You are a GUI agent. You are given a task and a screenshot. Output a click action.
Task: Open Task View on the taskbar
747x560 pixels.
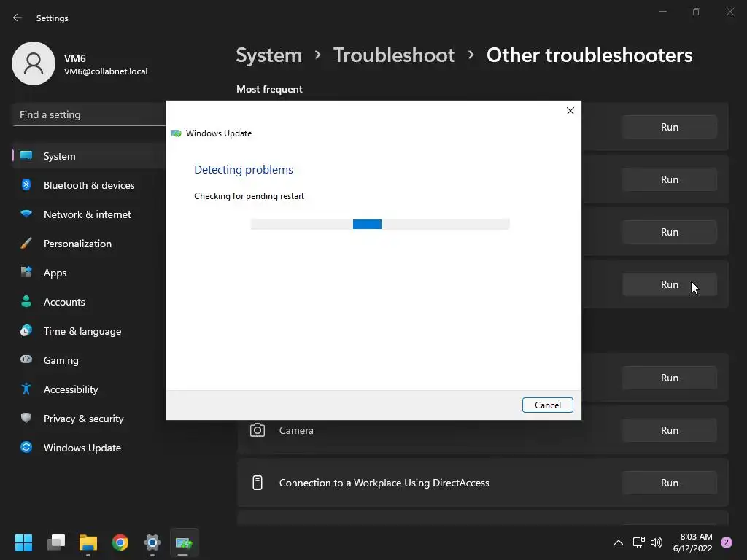point(56,542)
